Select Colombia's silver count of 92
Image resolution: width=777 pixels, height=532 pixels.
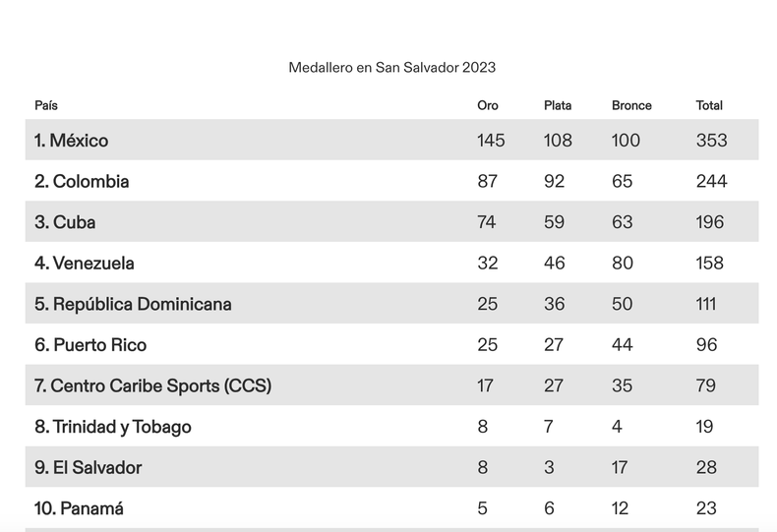(x=554, y=181)
